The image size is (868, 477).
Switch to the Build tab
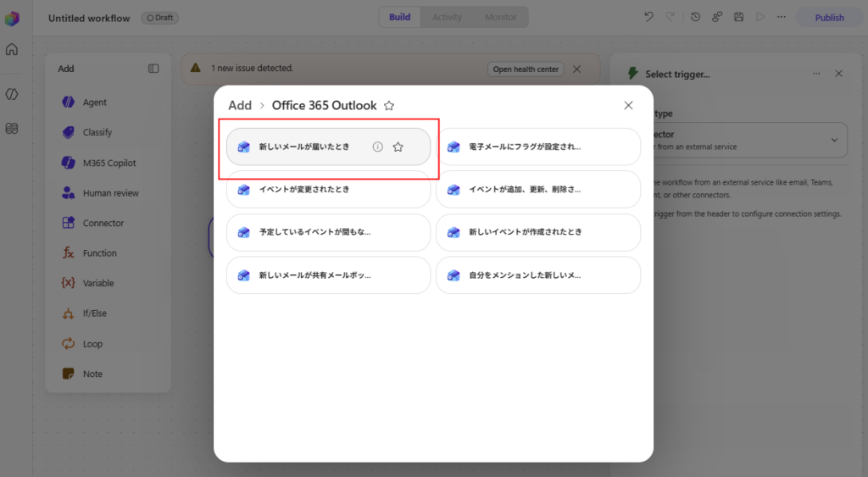coord(400,17)
